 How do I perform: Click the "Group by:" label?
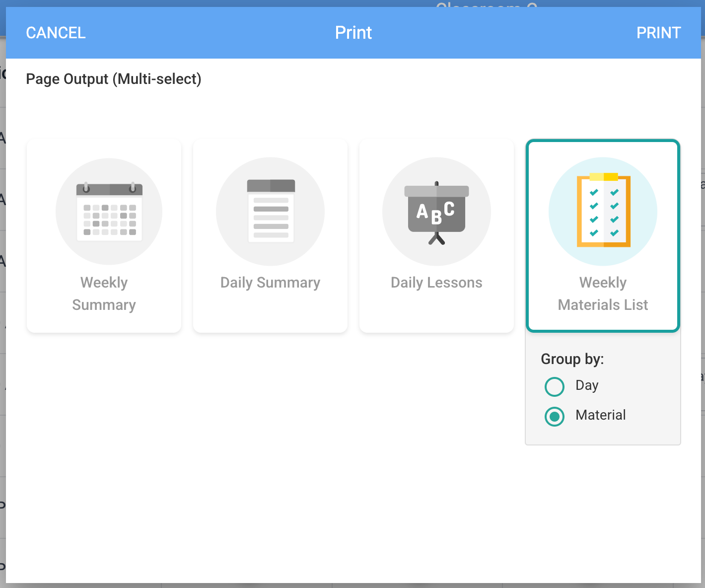[572, 359]
